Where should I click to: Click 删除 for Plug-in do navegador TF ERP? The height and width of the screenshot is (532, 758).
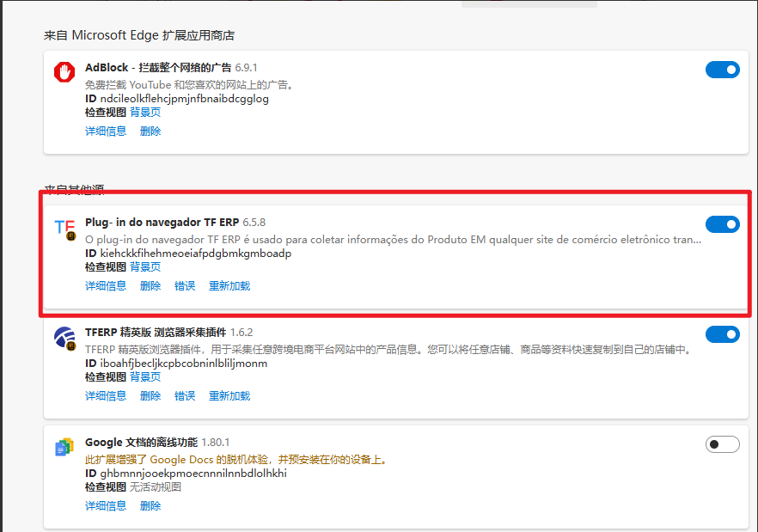tap(150, 286)
